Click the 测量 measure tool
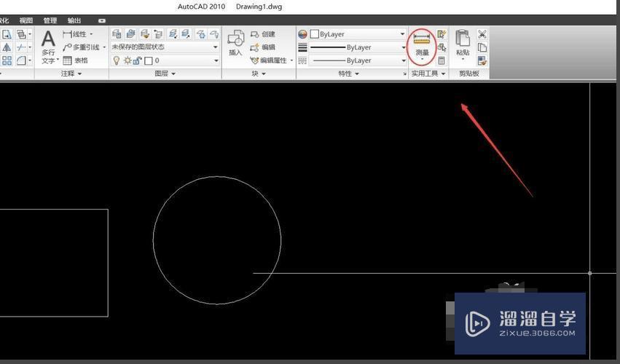620x364 pixels. [x=422, y=44]
